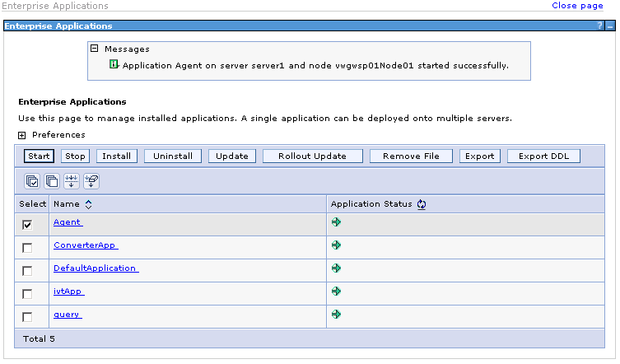Click the Close page link
620x364 pixels.
577,6
